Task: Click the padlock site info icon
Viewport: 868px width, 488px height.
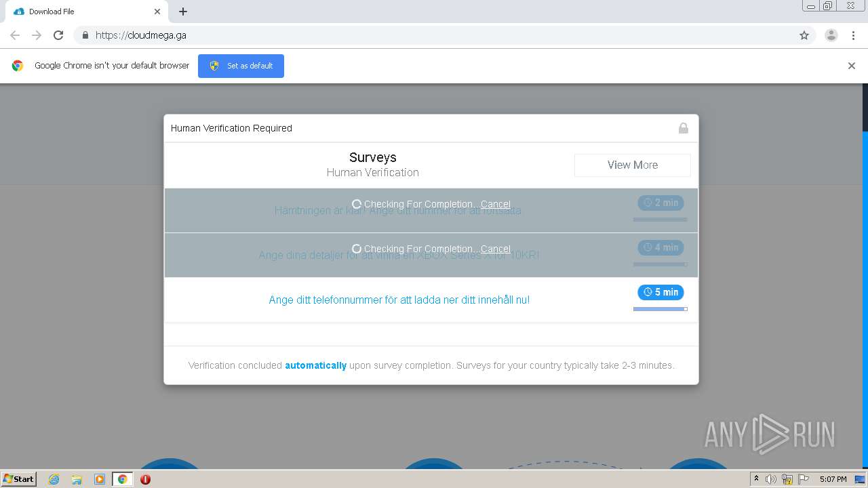Action: point(85,35)
